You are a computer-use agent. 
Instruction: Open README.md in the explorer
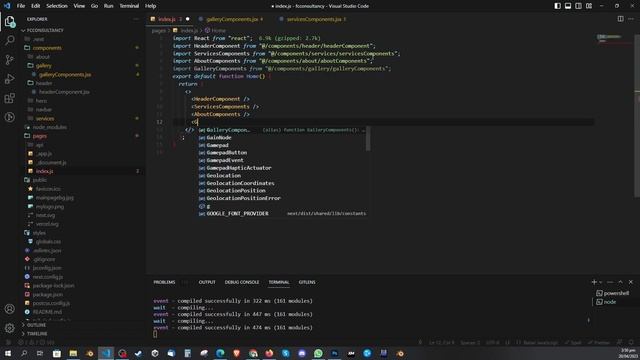tap(47, 312)
